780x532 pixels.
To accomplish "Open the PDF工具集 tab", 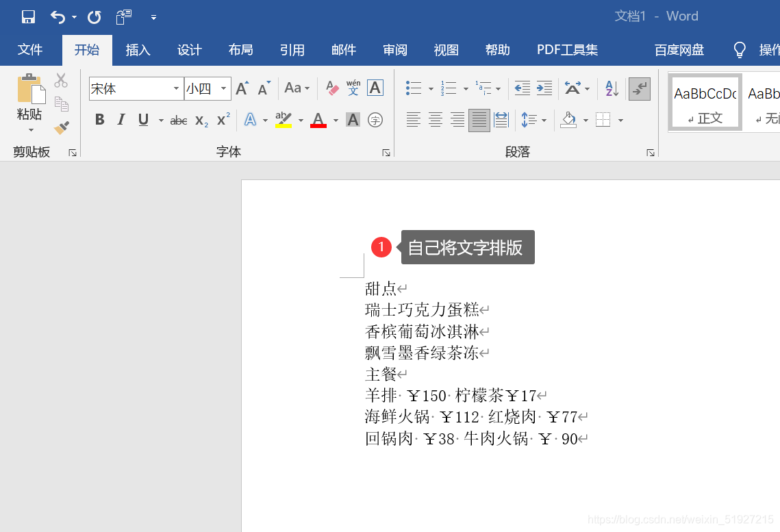I will tap(566, 50).
